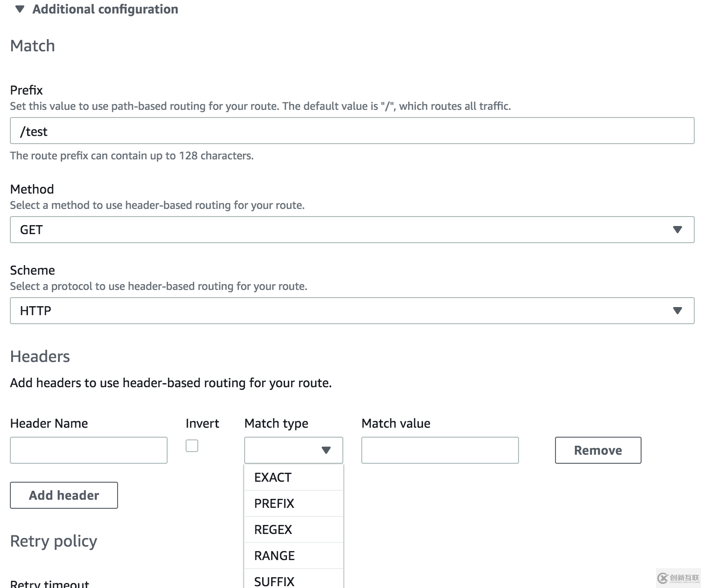Click the Match value input field
Screen dimensions: 701x588
[x=440, y=450]
